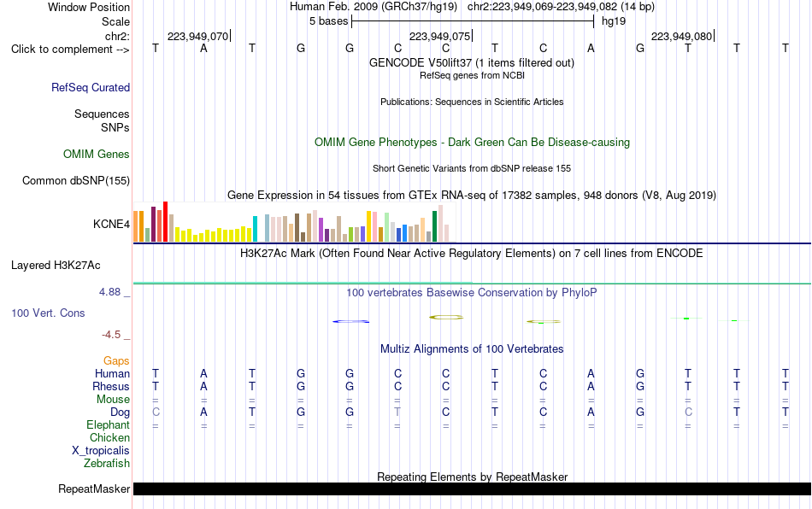The height and width of the screenshot is (509, 812).
Task: Select 'Click to complement -->' base label
Action: pos(70,50)
